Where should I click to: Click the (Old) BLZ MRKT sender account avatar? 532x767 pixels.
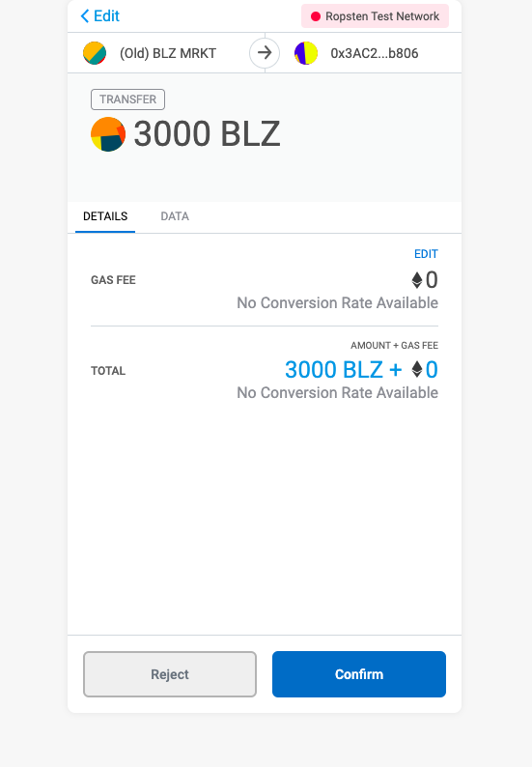coord(95,53)
